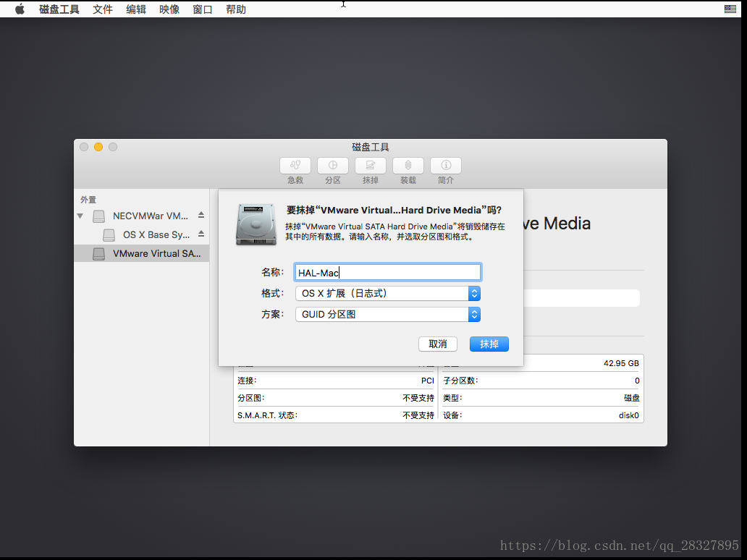This screenshot has width=747, height=560.
Task: Click the disk0 device value
Action: (629, 415)
